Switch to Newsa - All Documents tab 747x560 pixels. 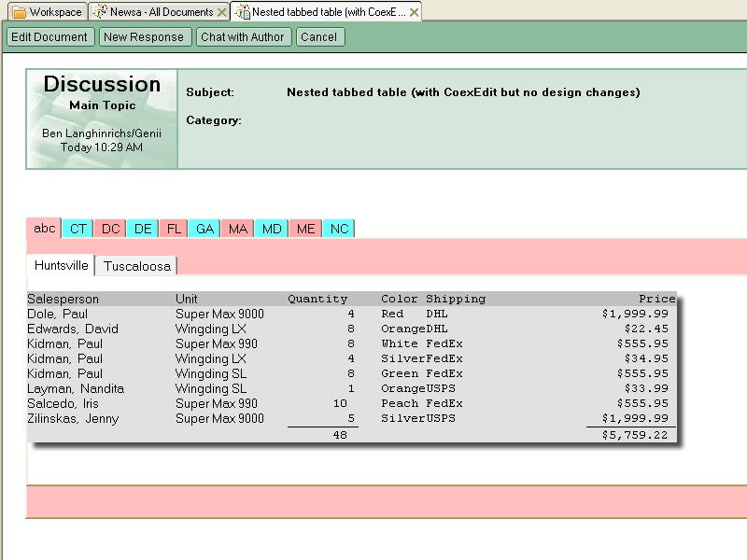161,12
